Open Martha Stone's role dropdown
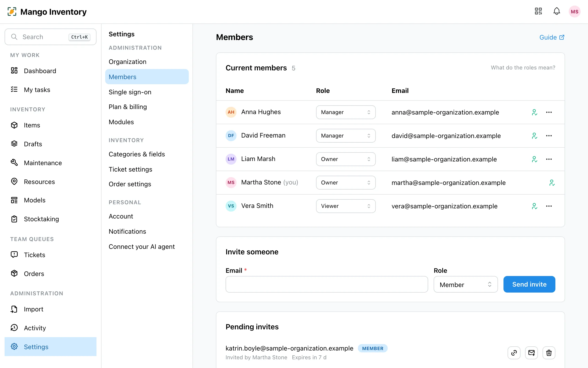 coord(345,183)
